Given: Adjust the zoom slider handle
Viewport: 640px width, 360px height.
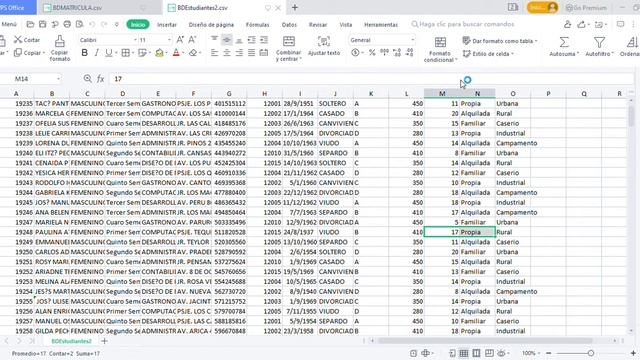Looking at the screenshot, I should [x=591, y=353].
